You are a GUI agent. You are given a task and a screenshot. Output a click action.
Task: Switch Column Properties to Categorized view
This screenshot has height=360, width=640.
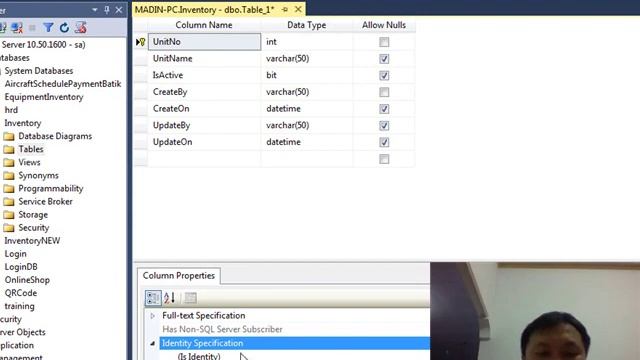(x=153, y=298)
